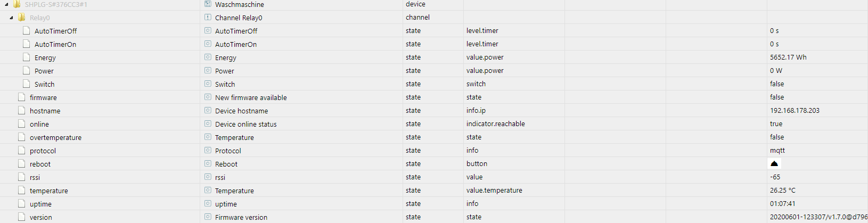Collapse the SHPLG-S#376CC3#1 device node
This screenshot has width=868, height=223.
pos(7,4)
